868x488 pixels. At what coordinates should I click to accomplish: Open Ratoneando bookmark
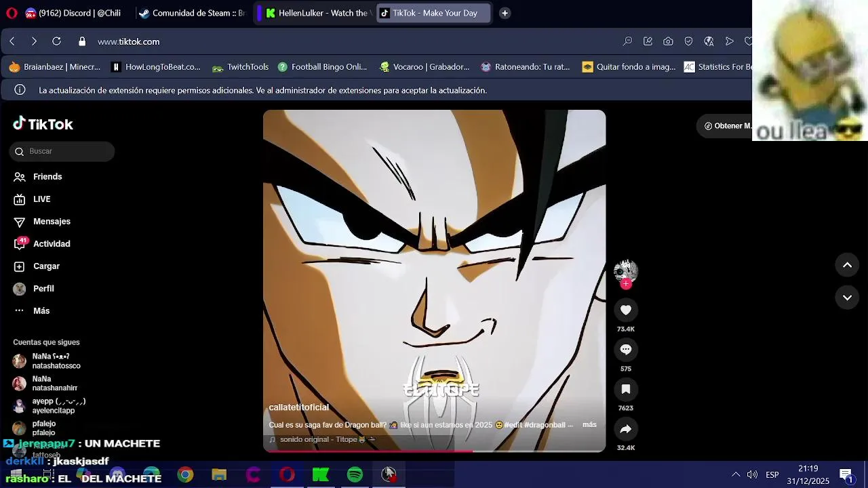pos(526,66)
